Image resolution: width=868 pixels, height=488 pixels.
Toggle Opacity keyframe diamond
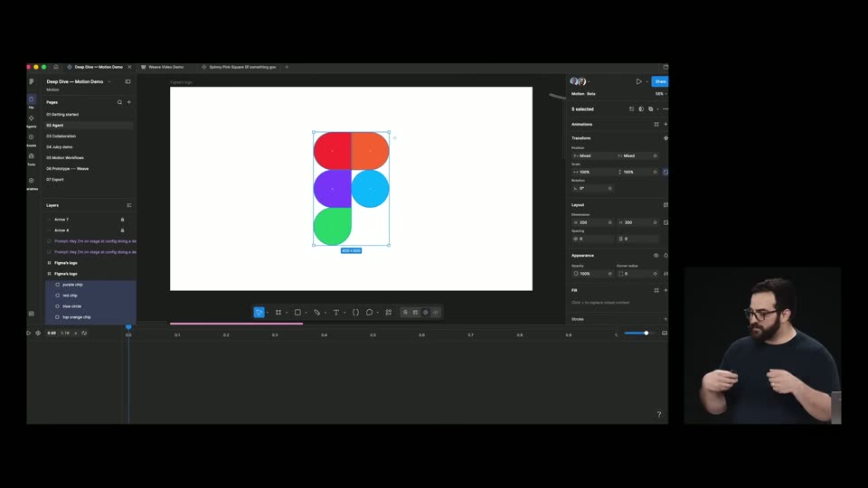tap(610, 274)
